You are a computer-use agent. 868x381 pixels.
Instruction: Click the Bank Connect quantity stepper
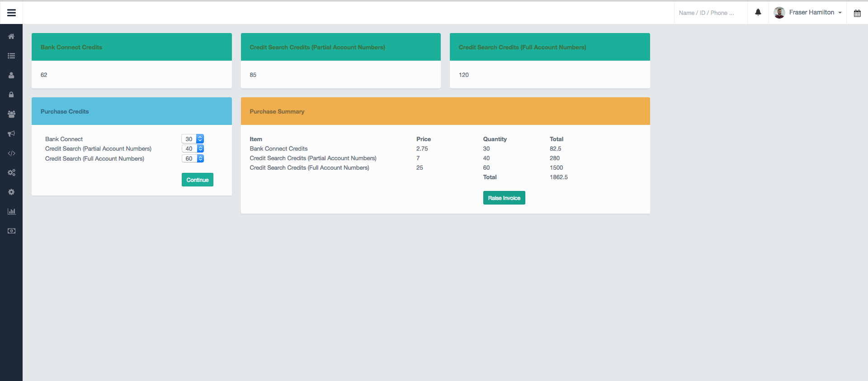[200, 139]
